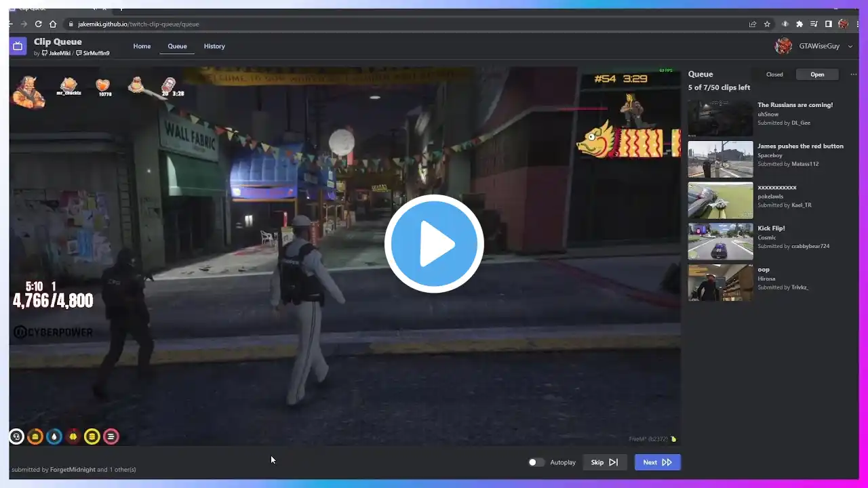Click channel name 'Spaceboy'
The height and width of the screenshot is (488, 868).
tap(770, 155)
